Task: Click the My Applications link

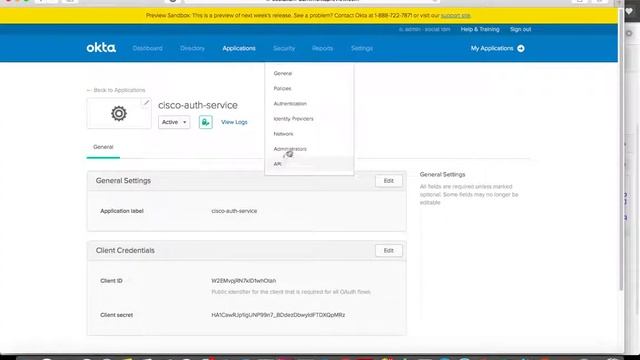Action: [x=492, y=48]
